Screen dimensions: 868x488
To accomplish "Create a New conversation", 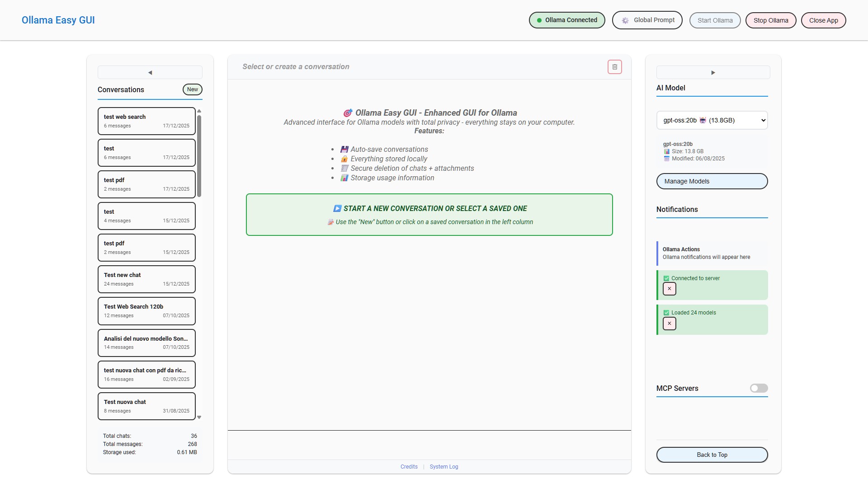I will (x=192, y=89).
